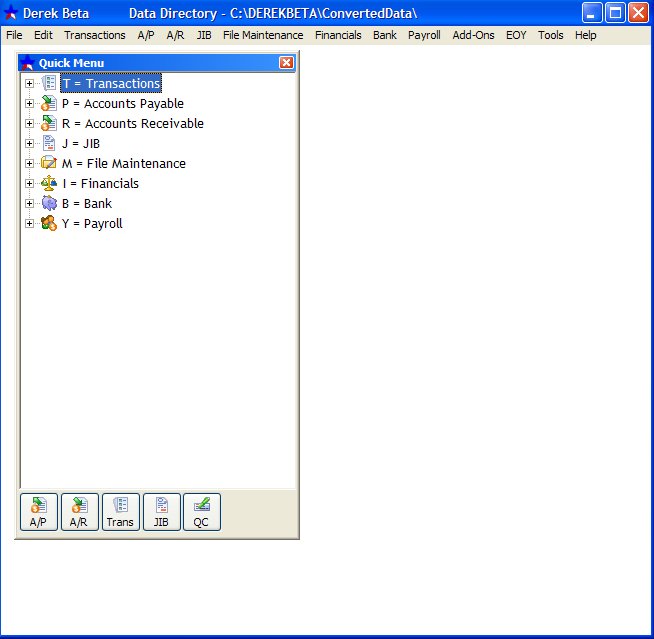The image size is (654, 639).
Task: Open the Payroll menu in the menu bar
Action: [x=424, y=35]
